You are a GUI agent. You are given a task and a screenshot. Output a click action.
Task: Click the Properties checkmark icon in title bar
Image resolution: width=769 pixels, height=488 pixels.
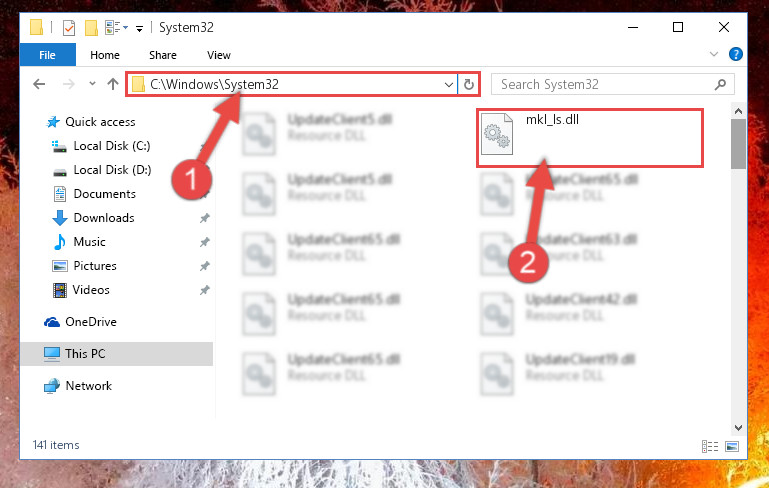[x=69, y=28]
